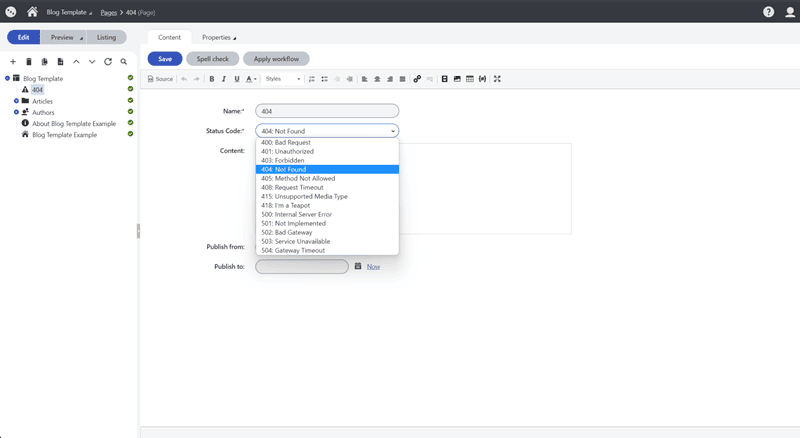
Task: Click the delete trash icon in tree toolbar
Action: pos(29,62)
